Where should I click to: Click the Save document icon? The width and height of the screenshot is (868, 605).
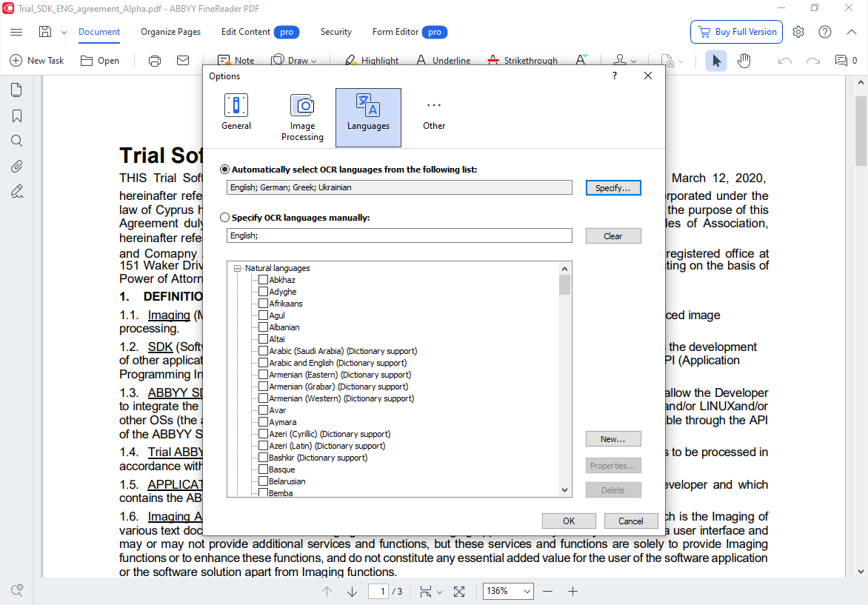[x=45, y=32]
